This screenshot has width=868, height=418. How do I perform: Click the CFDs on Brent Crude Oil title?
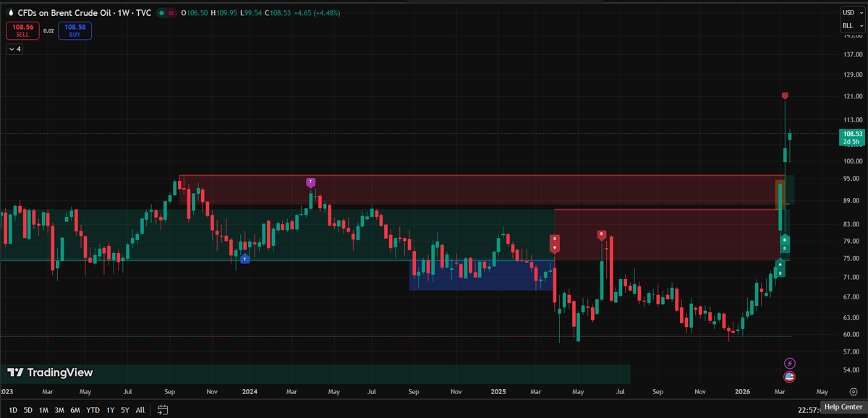(64, 13)
